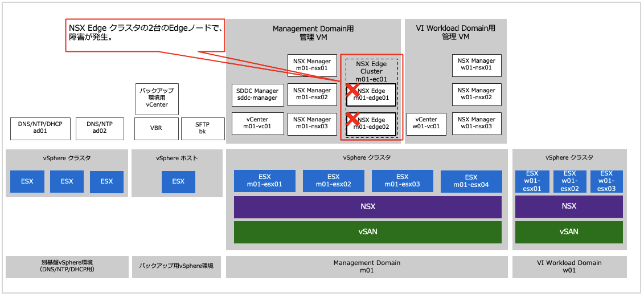Click the VI Workload Domain w01 label
644x297 pixels.
click(x=569, y=267)
